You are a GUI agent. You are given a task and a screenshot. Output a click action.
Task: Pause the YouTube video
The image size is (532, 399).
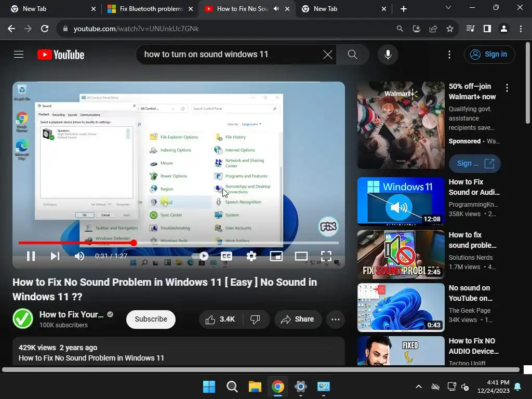tap(31, 256)
